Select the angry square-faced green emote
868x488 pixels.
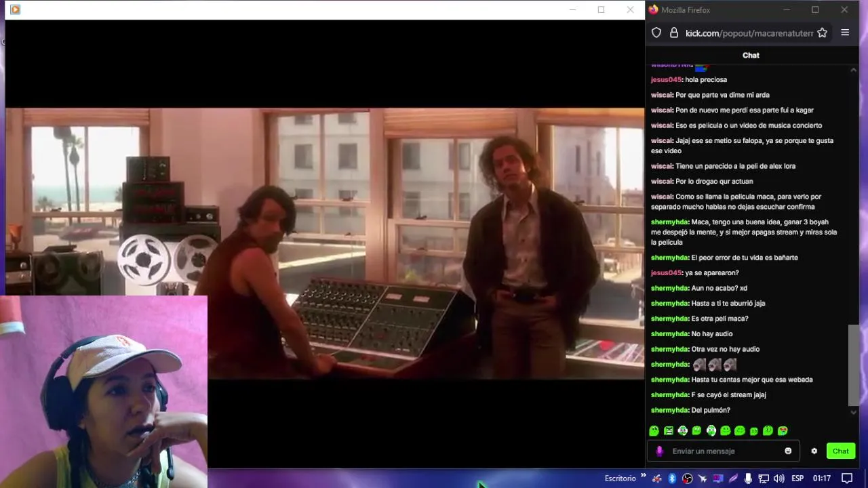coord(669,430)
